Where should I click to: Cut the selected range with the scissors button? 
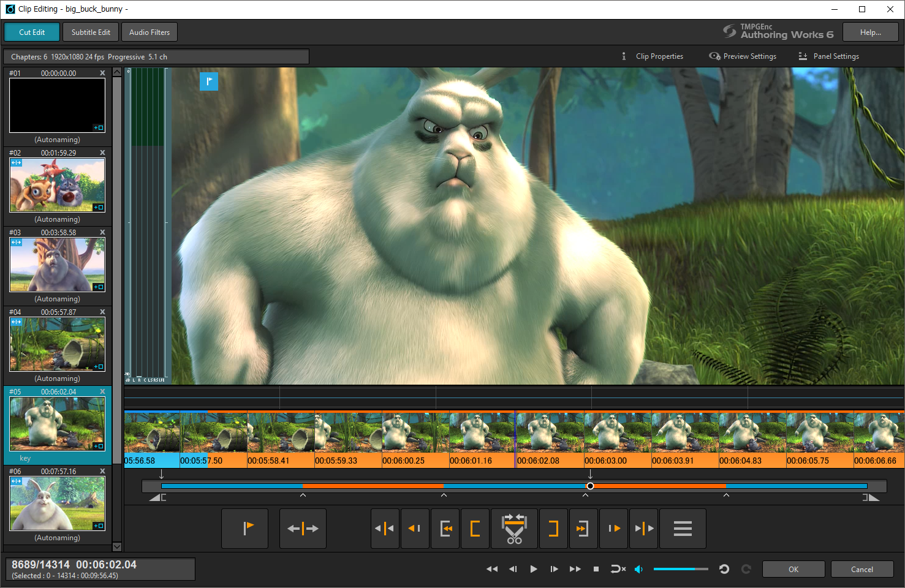(x=514, y=528)
